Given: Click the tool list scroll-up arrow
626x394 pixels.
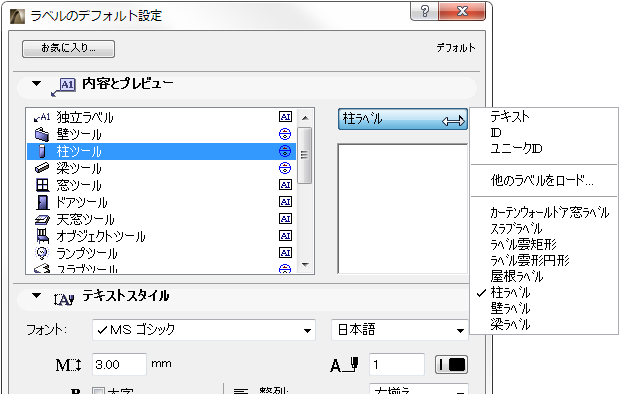Looking at the screenshot, I should coord(305,118).
